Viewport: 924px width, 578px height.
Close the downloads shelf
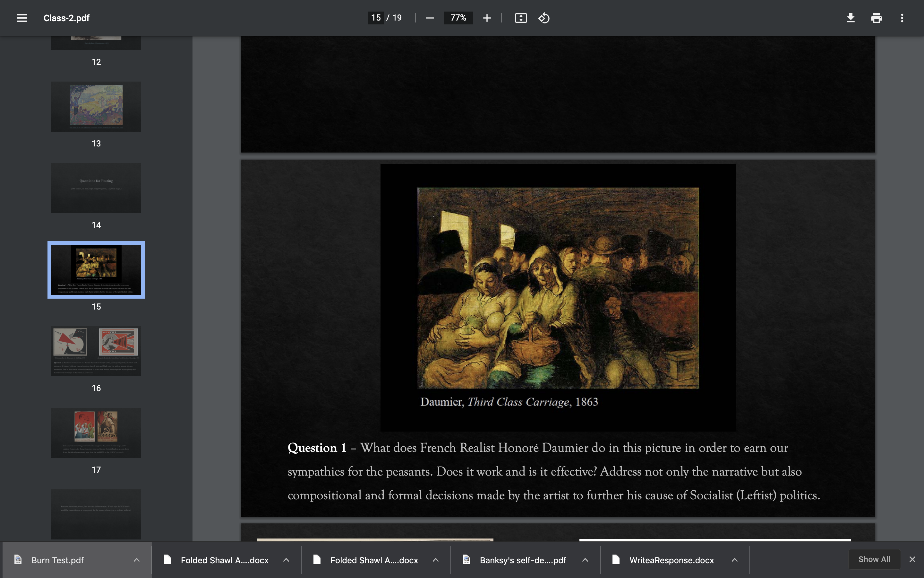click(x=912, y=560)
